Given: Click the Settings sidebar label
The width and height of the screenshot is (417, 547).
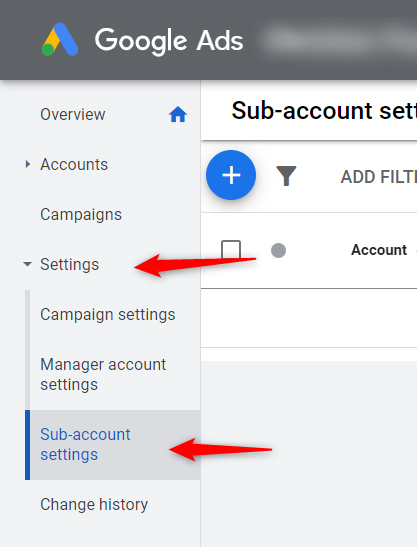Looking at the screenshot, I should tap(70, 264).
